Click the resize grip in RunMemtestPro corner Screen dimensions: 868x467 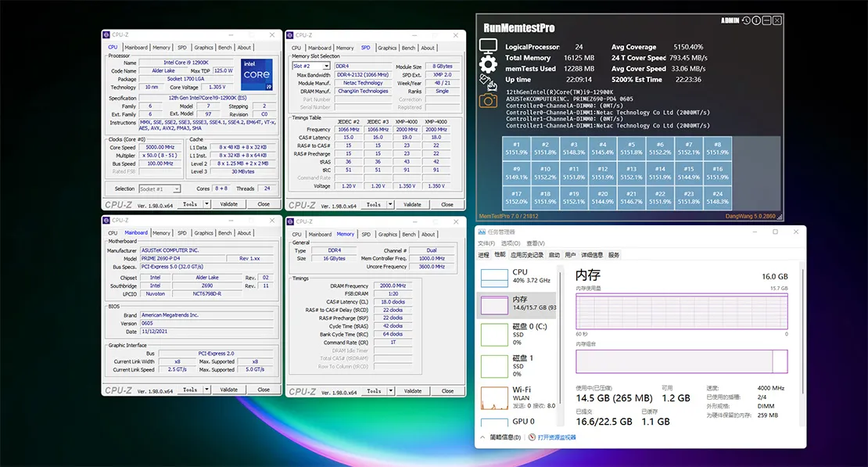pyautogui.click(x=780, y=217)
